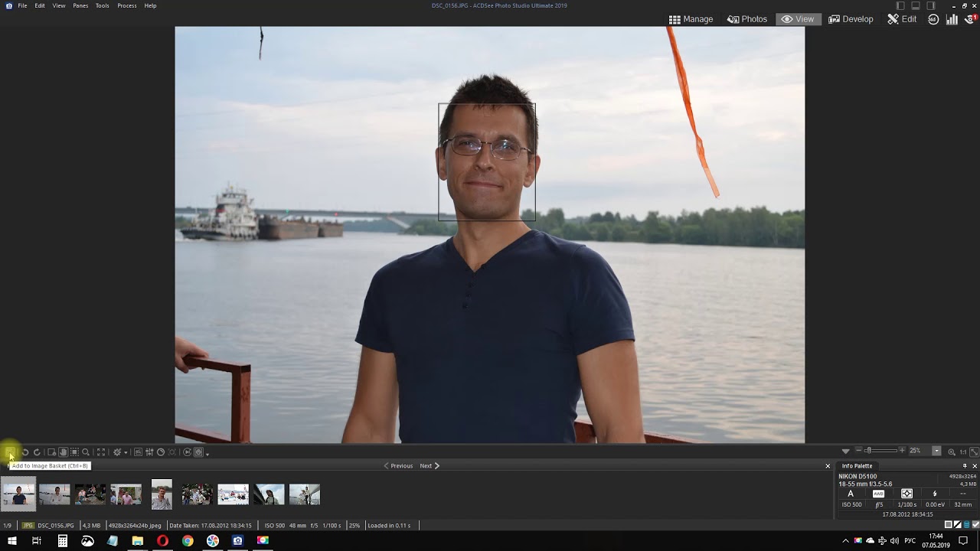Click the black and white diagonal status icon
Viewport: 980px width, 551px height.
pos(958,524)
